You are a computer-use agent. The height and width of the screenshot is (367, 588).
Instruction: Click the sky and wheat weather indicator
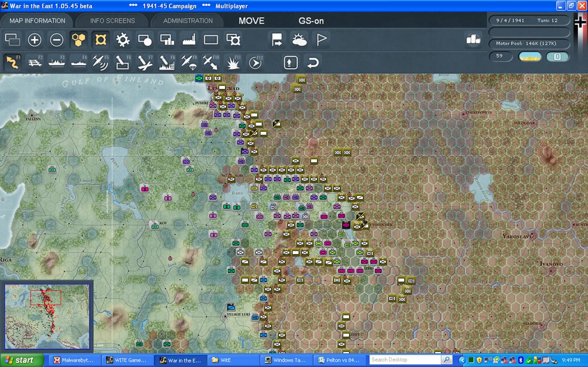tap(530, 57)
